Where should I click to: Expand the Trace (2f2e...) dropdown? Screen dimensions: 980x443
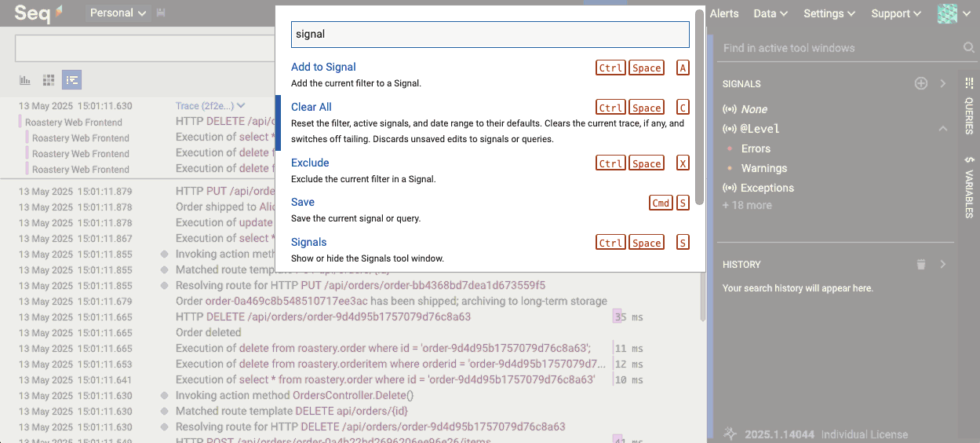[x=210, y=105]
